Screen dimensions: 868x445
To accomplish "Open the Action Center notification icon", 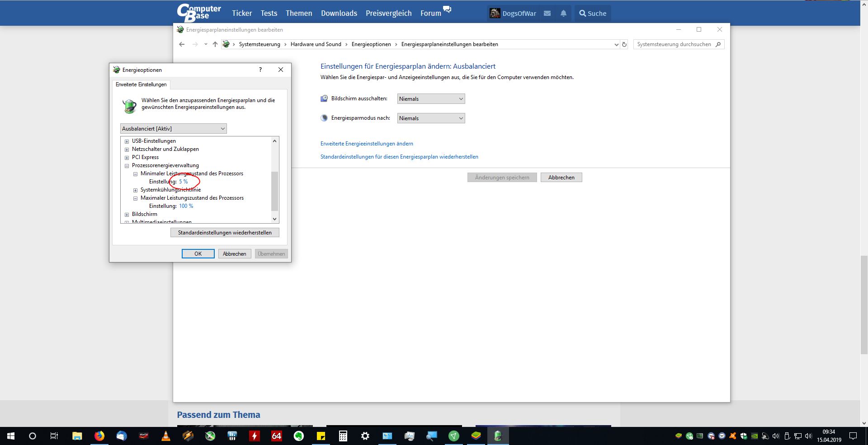I will tap(853, 436).
